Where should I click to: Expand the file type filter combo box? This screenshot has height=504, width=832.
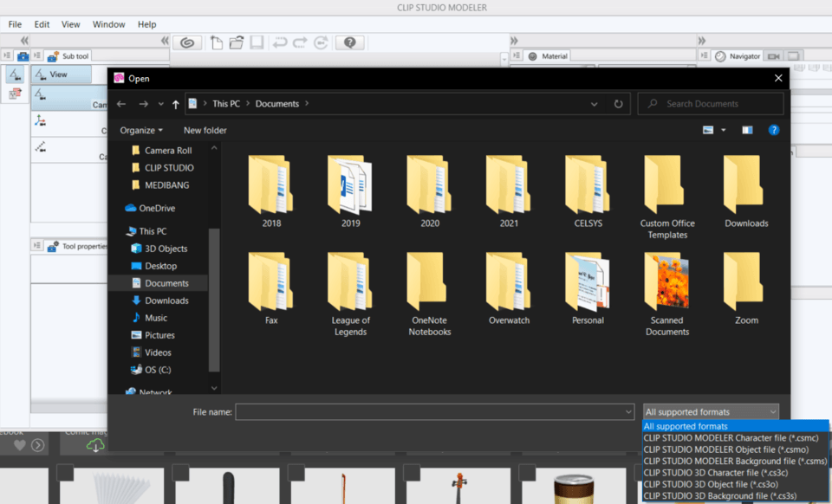(x=711, y=412)
